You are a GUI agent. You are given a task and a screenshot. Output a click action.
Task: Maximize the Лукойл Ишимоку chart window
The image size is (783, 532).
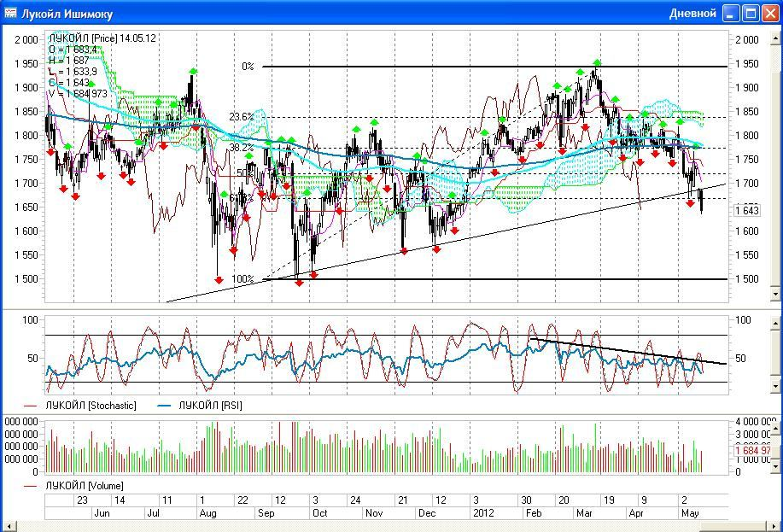tap(751, 13)
